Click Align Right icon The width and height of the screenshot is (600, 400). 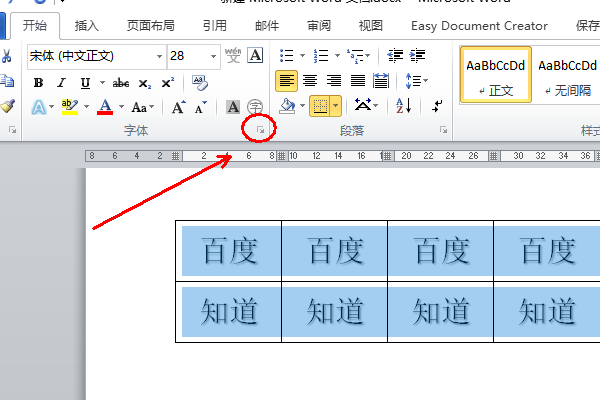pyautogui.click(x=334, y=81)
